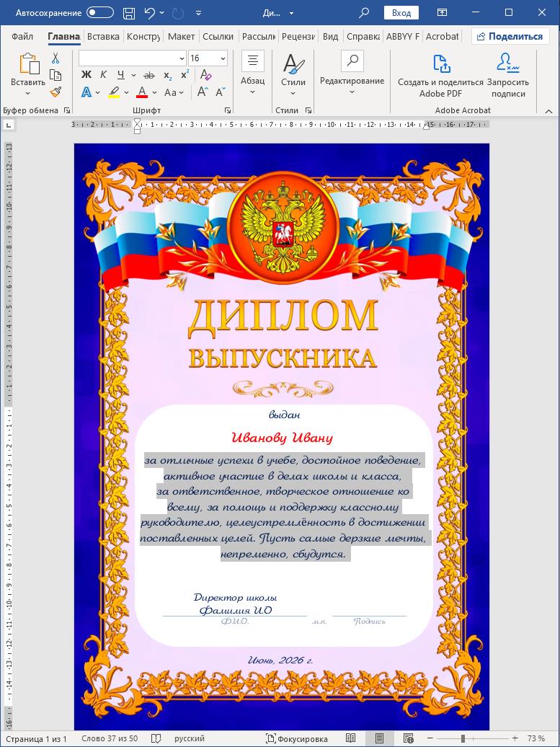Decrease font size with the shrink icon
The height and width of the screenshot is (747, 560).
[220, 92]
